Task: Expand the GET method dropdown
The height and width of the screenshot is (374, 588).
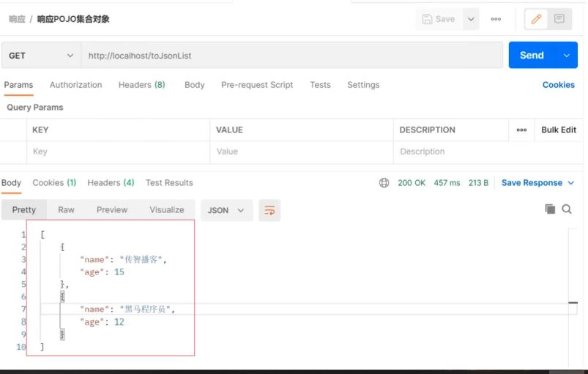Action: click(40, 56)
